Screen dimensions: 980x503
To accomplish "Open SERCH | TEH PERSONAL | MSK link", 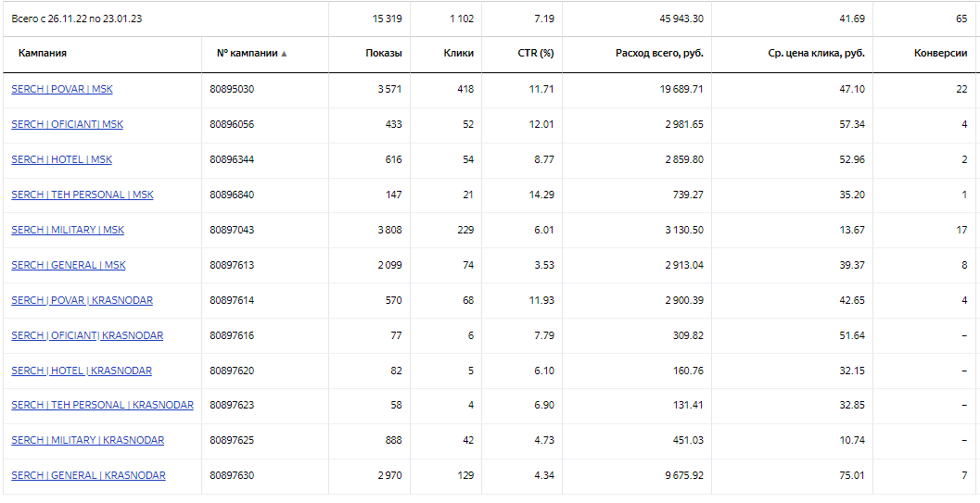I will point(83,195).
